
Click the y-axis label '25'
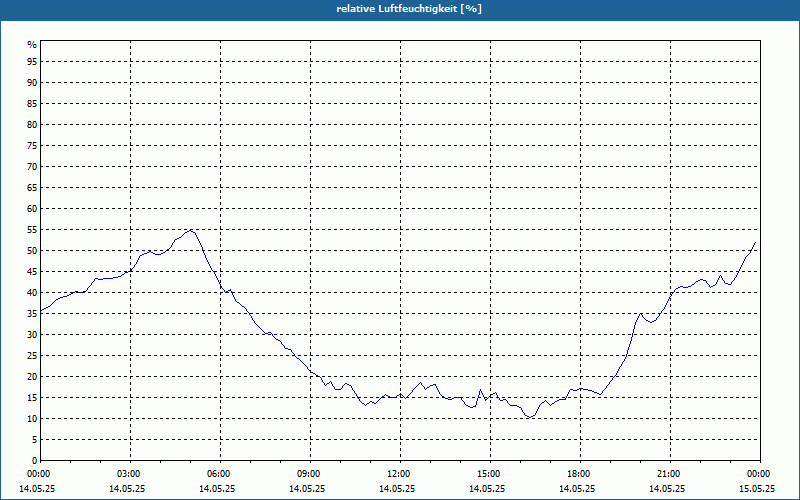pos(32,356)
